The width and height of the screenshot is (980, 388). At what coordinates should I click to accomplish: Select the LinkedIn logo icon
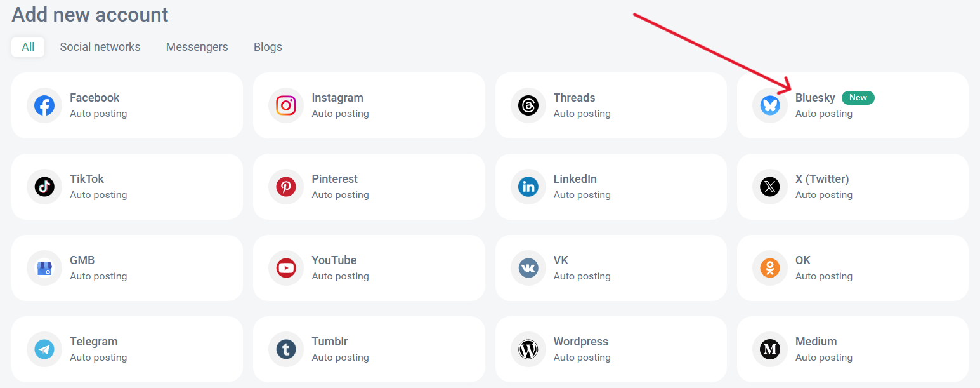point(528,187)
